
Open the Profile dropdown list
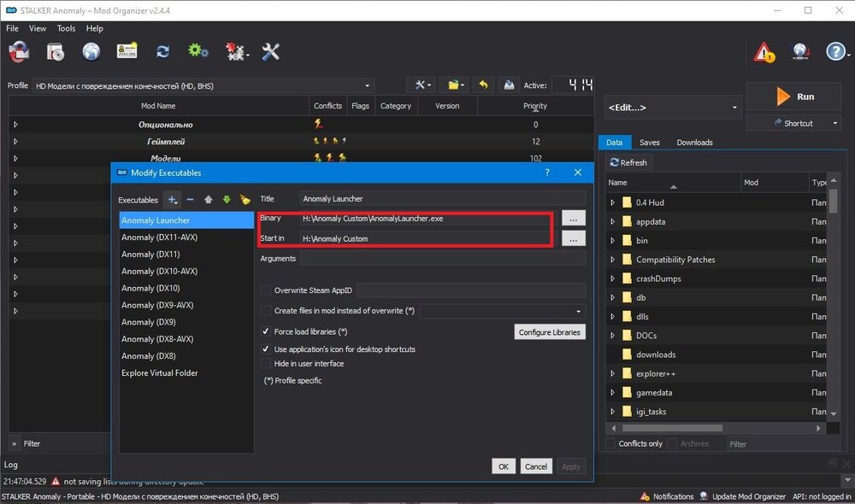203,85
